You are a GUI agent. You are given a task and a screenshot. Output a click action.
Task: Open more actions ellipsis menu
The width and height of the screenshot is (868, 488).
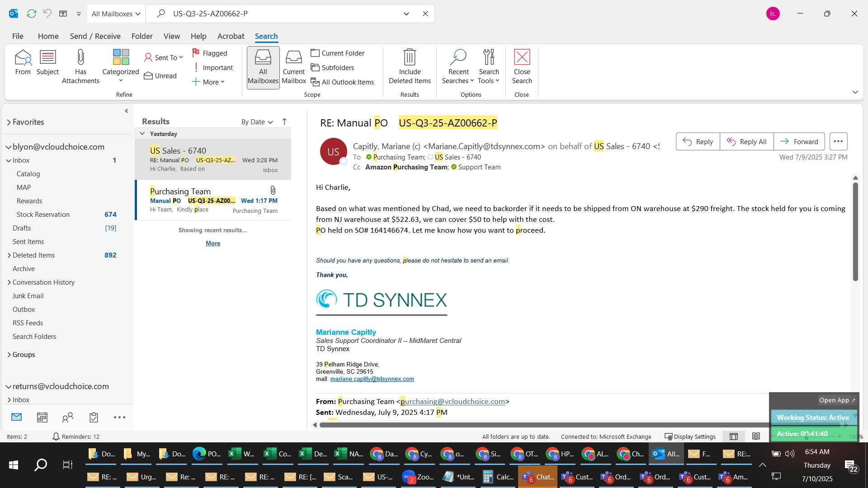click(838, 141)
